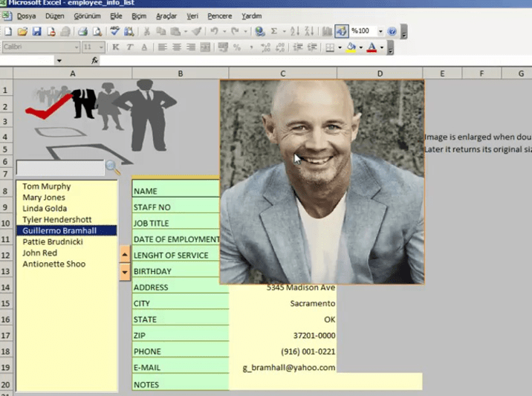Click the magnifier search button
The image size is (532, 396).
click(113, 167)
